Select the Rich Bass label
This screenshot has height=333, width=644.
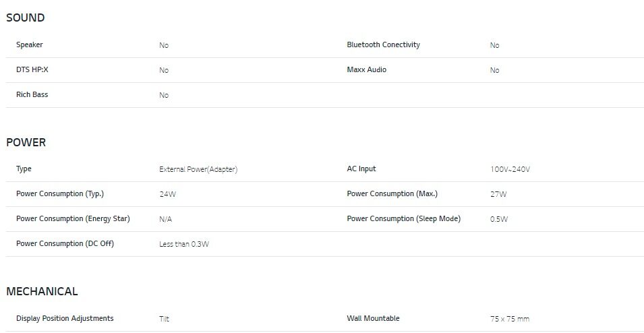point(32,94)
